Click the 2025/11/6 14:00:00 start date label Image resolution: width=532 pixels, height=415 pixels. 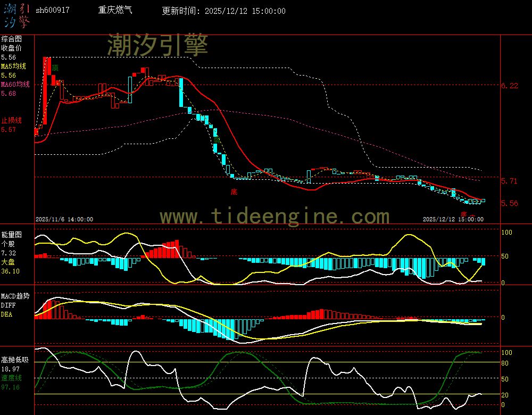(64, 219)
